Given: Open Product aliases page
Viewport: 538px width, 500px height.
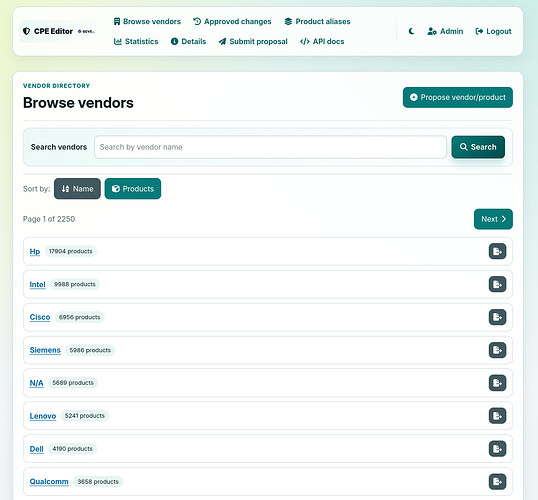Looking at the screenshot, I should 317,22.
